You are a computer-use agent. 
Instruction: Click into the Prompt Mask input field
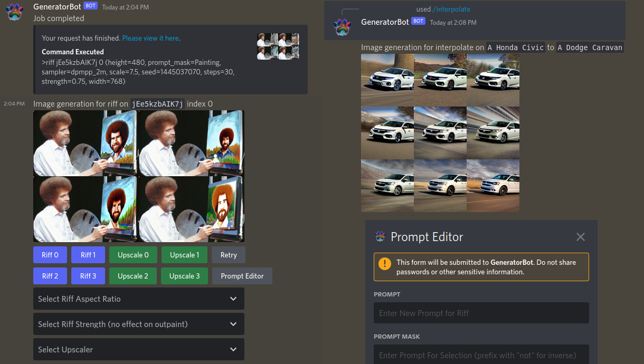(481, 355)
